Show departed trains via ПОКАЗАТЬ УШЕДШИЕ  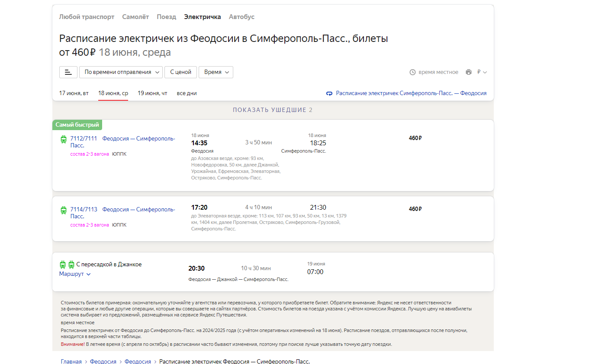273,110
